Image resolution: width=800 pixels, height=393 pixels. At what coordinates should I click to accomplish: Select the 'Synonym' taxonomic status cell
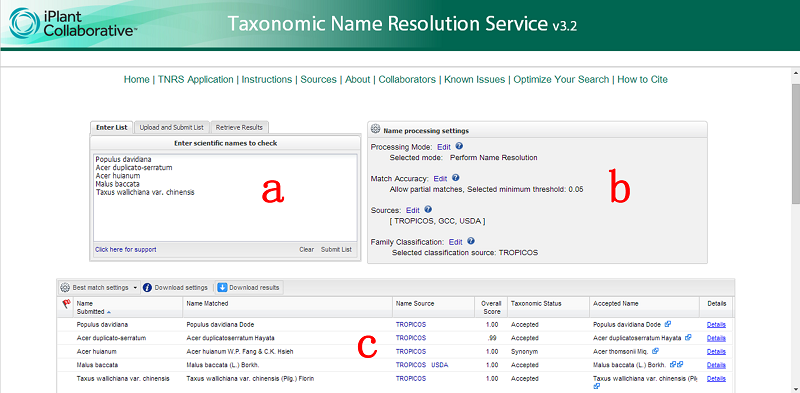pos(524,352)
